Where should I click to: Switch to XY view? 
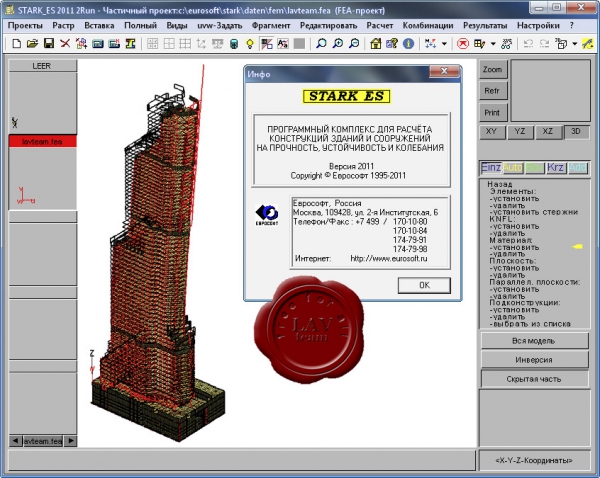click(x=491, y=132)
